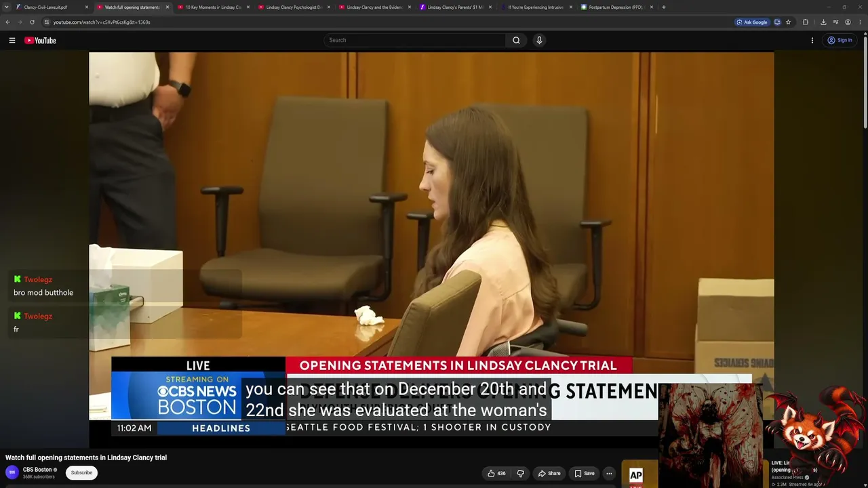
Task: Open CBS Boston channel avatar
Action: coord(12,472)
